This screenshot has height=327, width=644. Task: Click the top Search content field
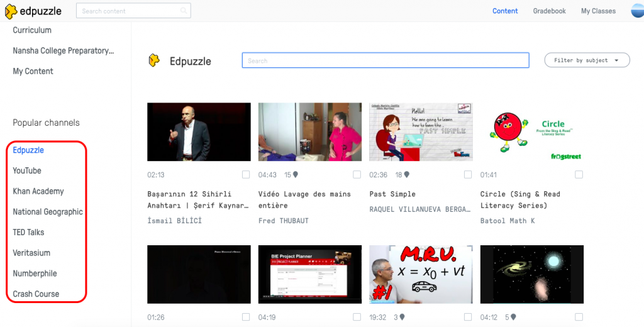click(x=133, y=11)
